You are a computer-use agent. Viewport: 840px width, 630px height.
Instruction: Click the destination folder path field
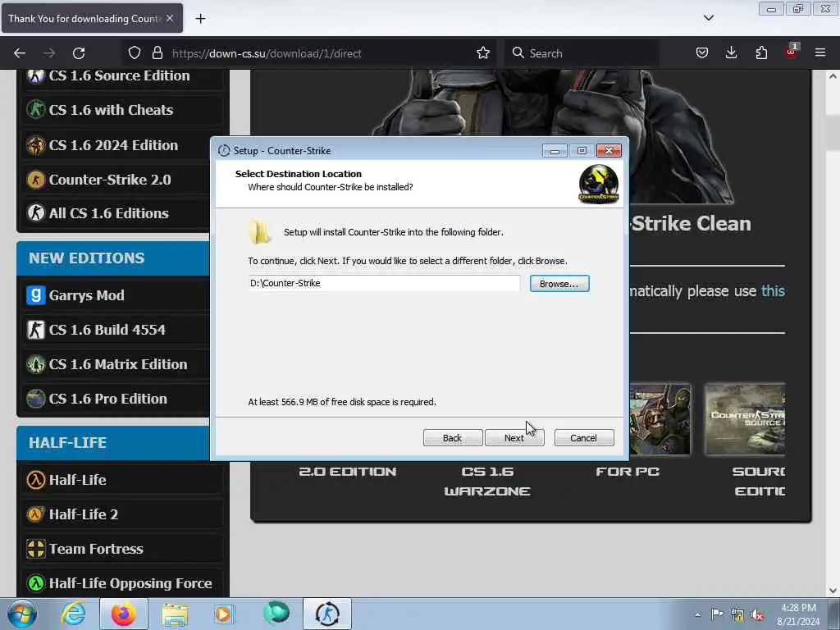coord(384,283)
